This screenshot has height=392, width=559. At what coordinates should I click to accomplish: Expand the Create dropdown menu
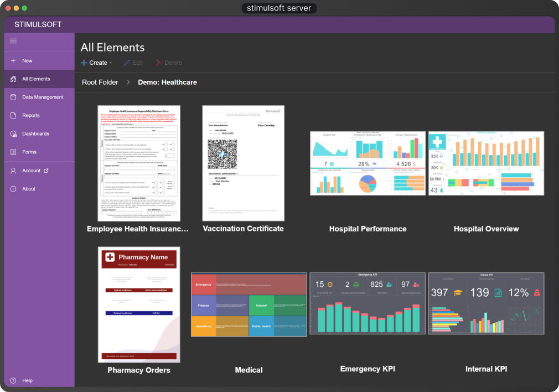pos(97,63)
